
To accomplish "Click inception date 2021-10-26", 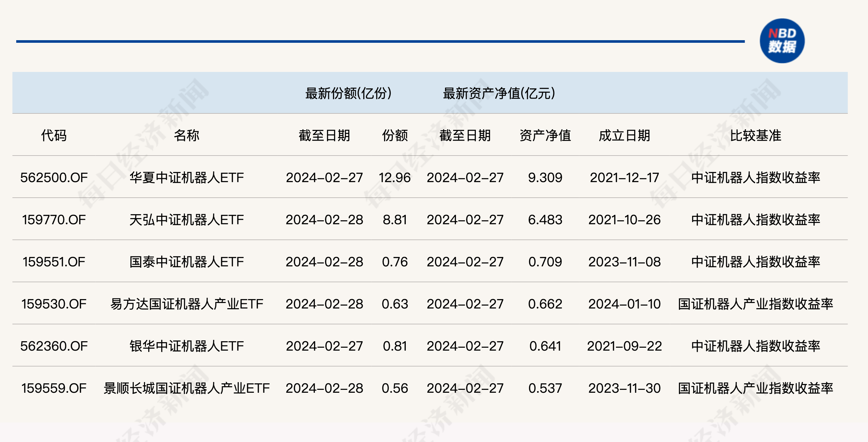I will click(x=624, y=219).
